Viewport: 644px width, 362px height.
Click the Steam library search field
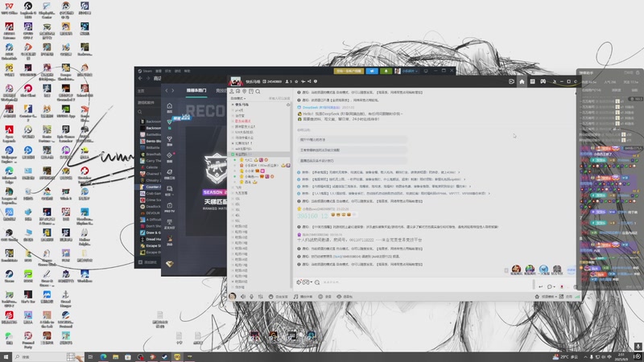pyautogui.click(x=149, y=112)
